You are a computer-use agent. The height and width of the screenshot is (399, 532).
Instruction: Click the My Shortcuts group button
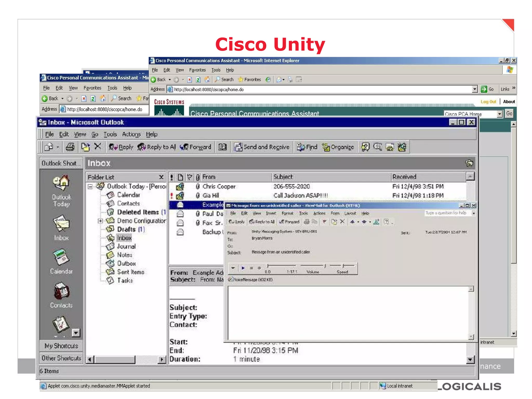click(x=61, y=346)
